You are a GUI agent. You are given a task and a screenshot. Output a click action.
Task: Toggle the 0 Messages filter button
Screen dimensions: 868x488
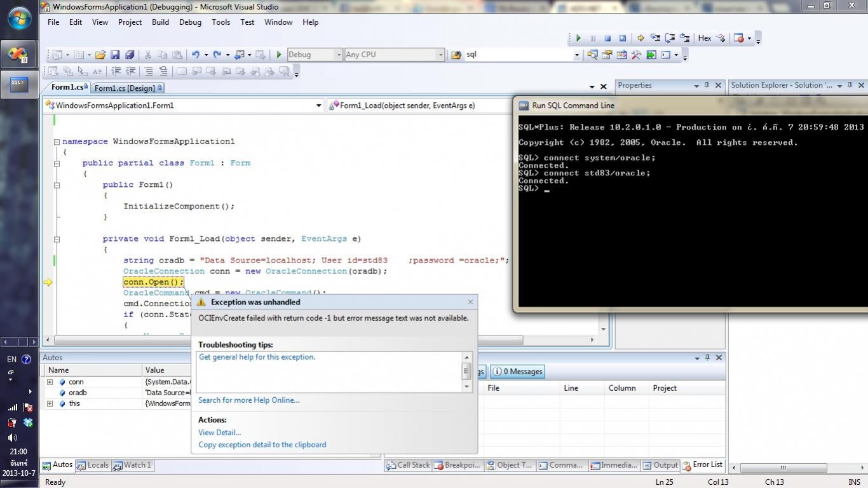click(x=519, y=372)
